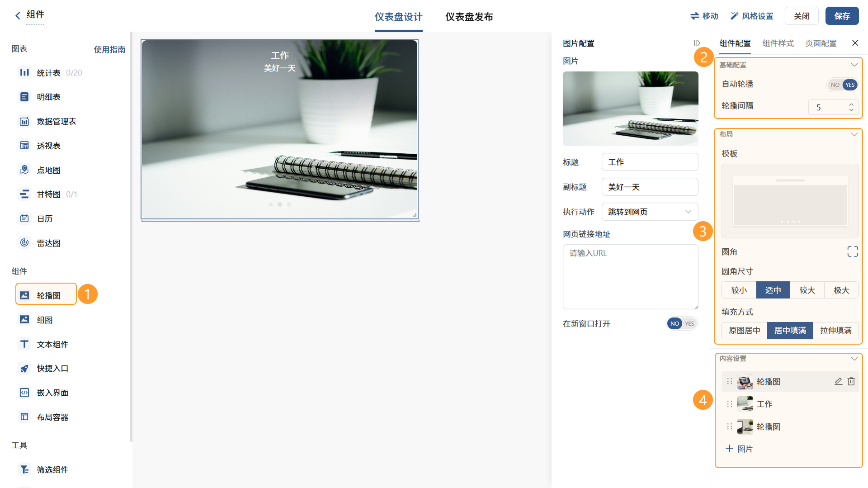Toggle the 自动轮播 switch
This screenshot has height=488, width=868.
click(843, 85)
